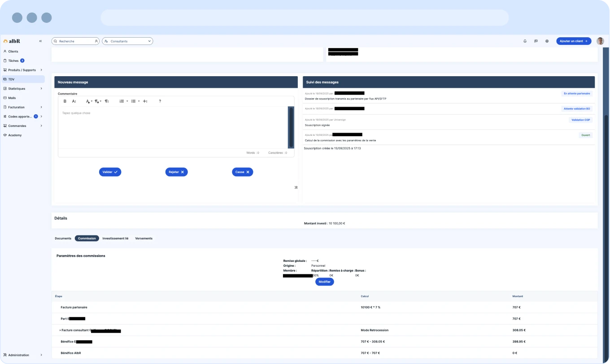Click the comment editor scrollbar
This screenshot has height=364, width=610.
[x=291, y=127]
